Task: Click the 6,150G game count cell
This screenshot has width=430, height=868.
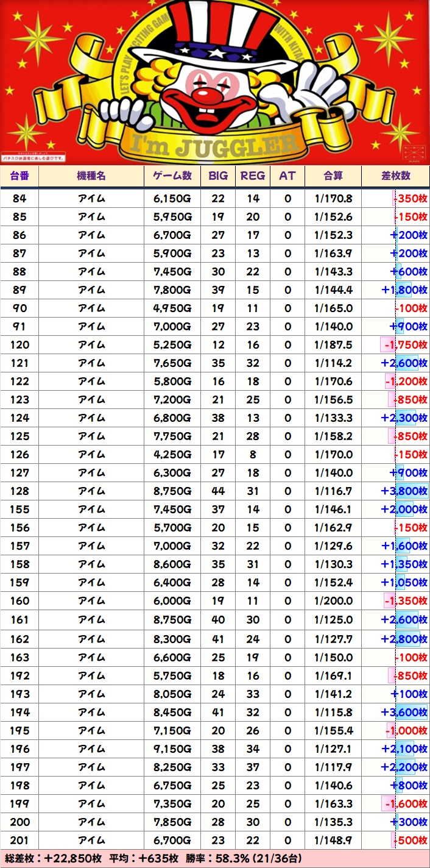Action: tap(172, 199)
